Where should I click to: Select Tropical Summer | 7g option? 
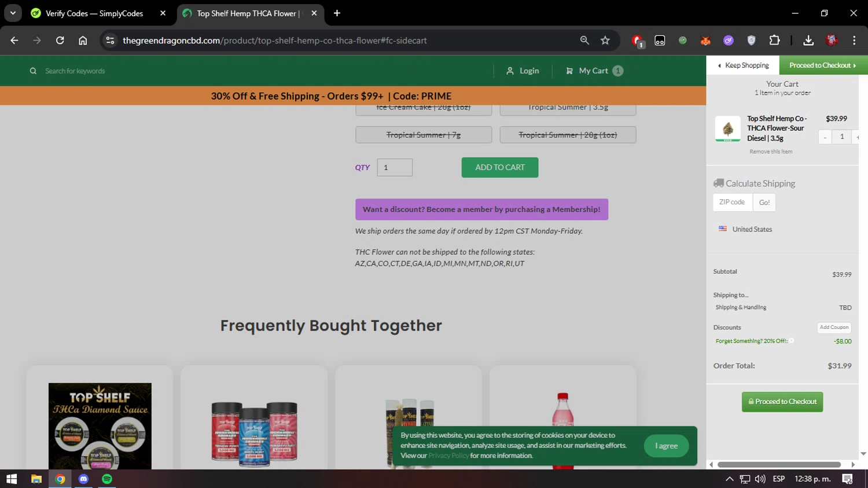click(424, 135)
